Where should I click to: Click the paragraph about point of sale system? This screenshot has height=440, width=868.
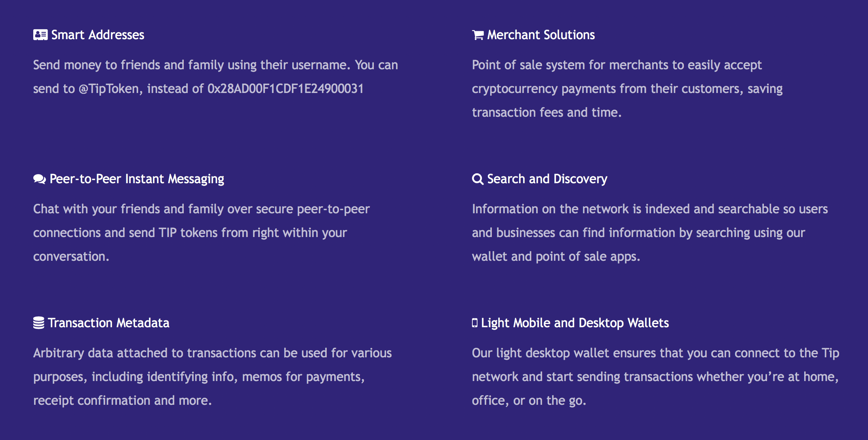627,89
